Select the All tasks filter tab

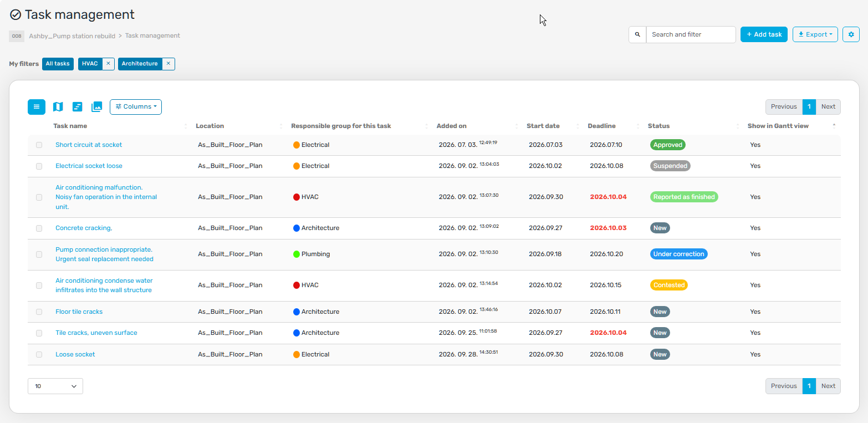[58, 64]
